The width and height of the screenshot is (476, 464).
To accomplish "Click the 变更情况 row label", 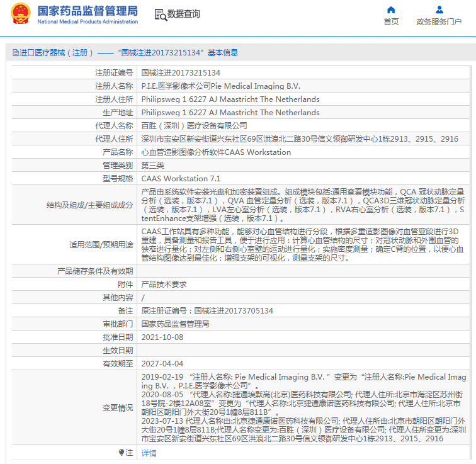I will 118,407.
